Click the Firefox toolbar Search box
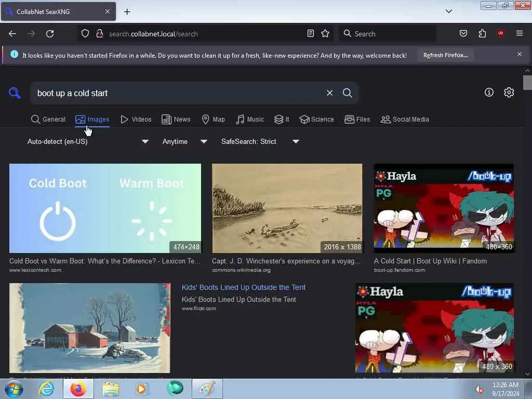This screenshot has height=399, width=532. (x=387, y=34)
